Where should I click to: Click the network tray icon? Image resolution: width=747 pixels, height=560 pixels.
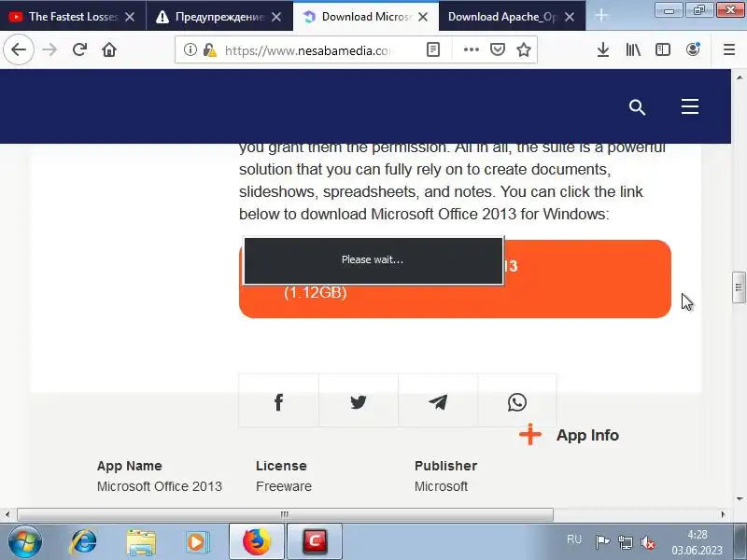coord(625,542)
